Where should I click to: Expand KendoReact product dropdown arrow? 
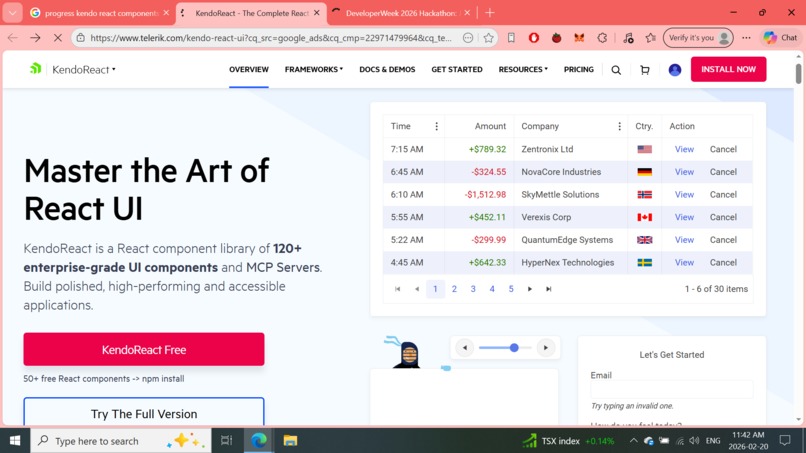click(114, 69)
